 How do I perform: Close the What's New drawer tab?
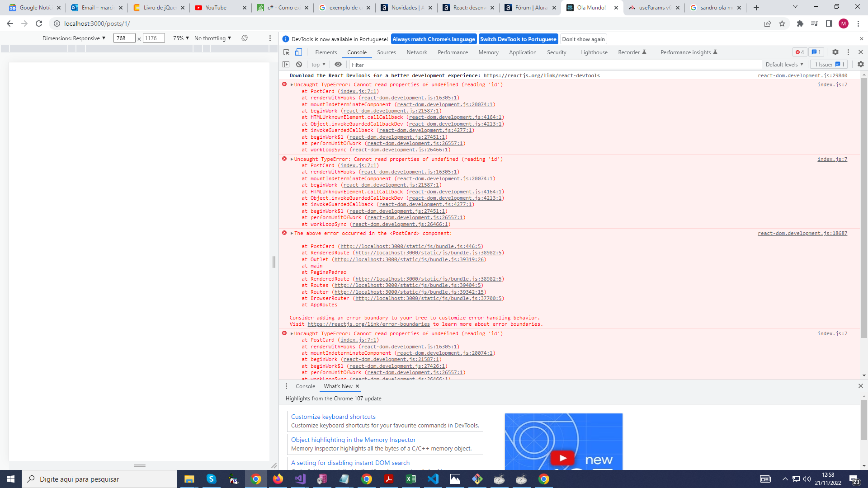357,386
